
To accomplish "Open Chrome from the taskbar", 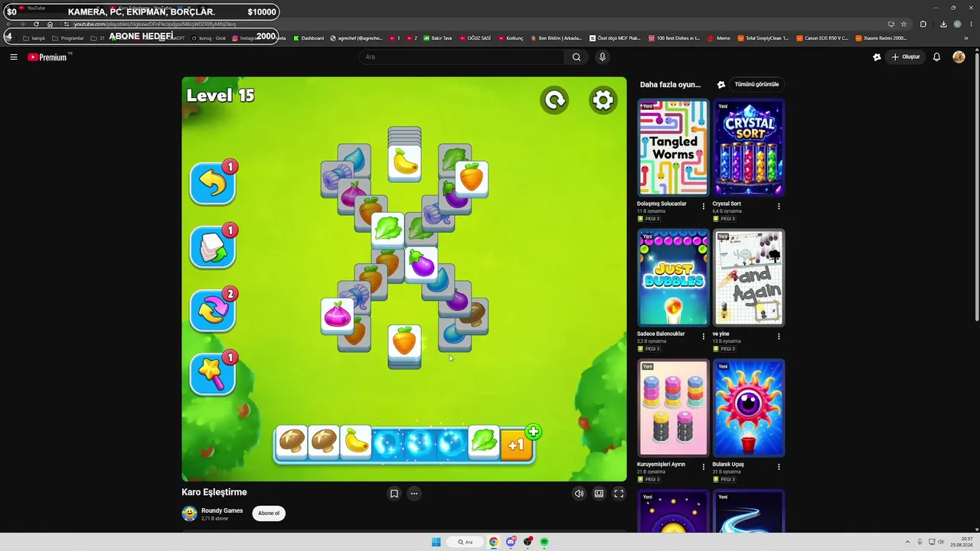I will point(494,542).
